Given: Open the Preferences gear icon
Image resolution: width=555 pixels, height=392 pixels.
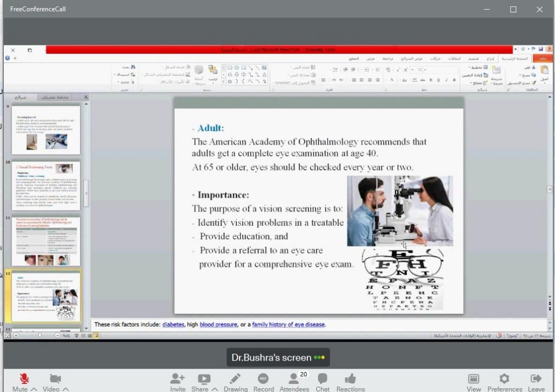Looking at the screenshot, I should [x=504, y=378].
